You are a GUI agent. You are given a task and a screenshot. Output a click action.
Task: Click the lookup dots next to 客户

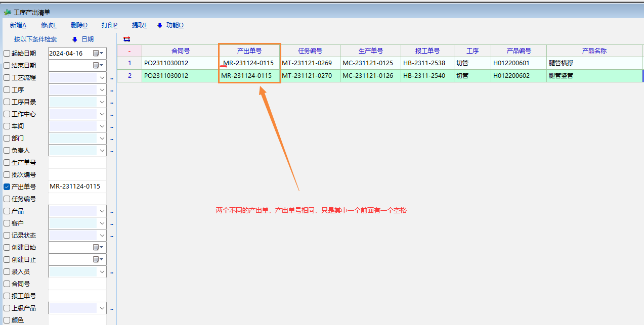[112, 224]
